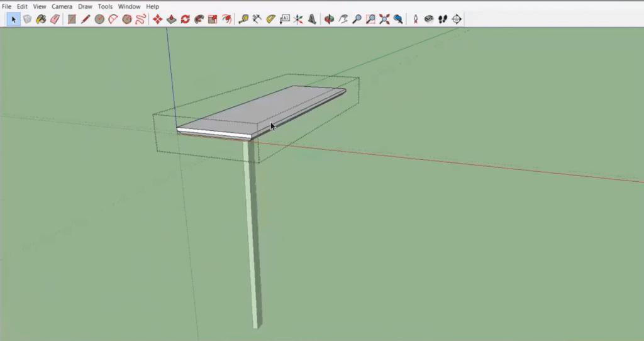Image resolution: width=644 pixels, height=341 pixels.
Task: Activate the Tape Measure tool
Action: [243, 20]
